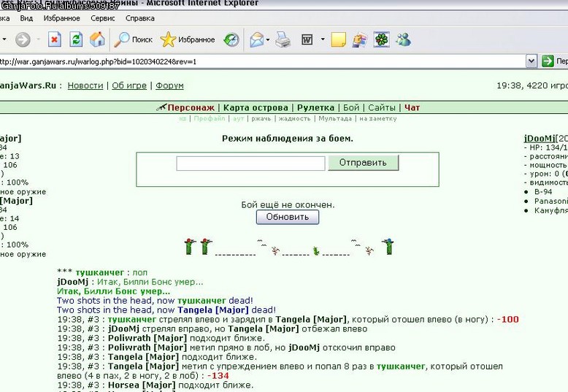Click the ржачь sub-menu link

point(261,118)
